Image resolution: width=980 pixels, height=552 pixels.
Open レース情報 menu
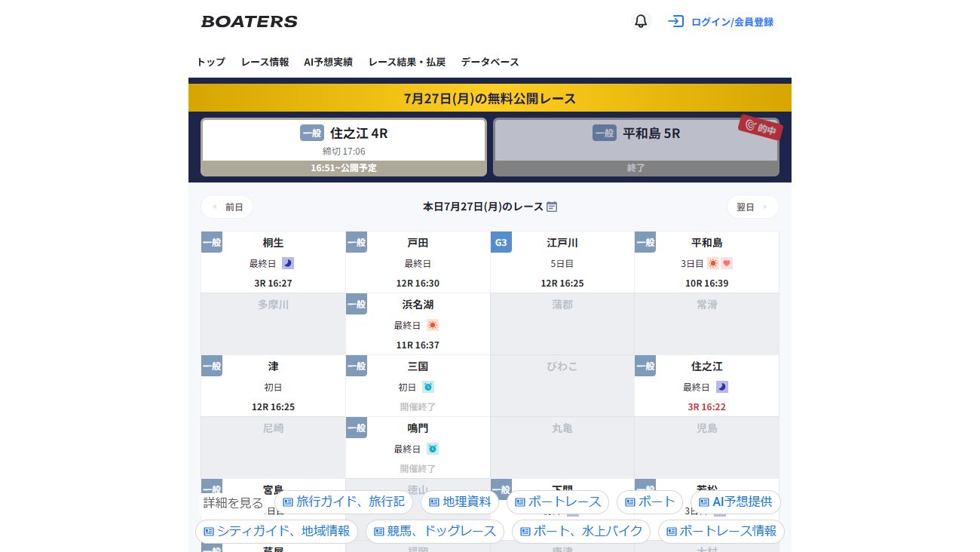(265, 62)
